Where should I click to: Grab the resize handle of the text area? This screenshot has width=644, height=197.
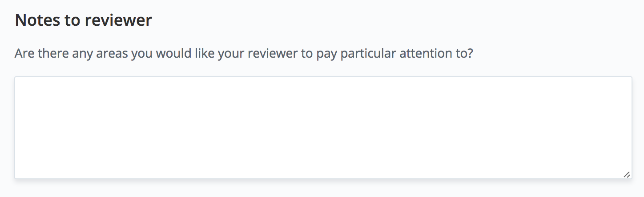(626, 174)
